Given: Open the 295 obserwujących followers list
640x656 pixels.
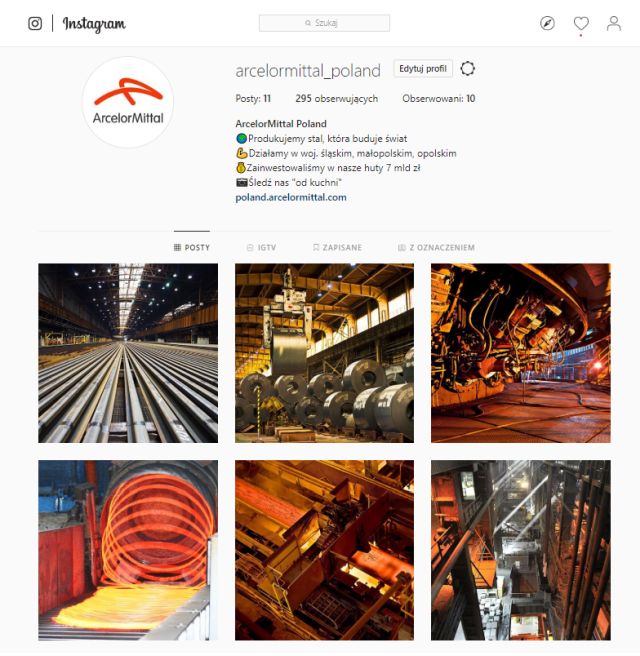Looking at the screenshot, I should pyautogui.click(x=336, y=99).
